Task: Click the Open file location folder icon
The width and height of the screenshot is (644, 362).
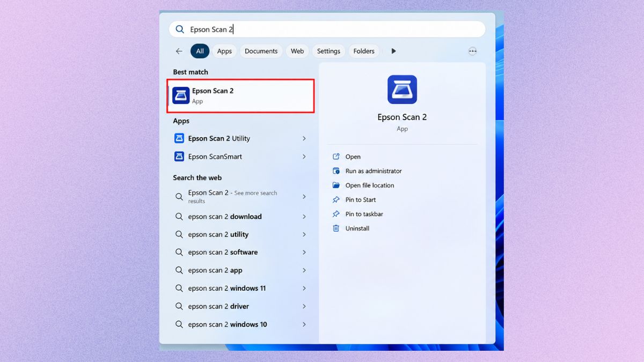Action: [336, 185]
